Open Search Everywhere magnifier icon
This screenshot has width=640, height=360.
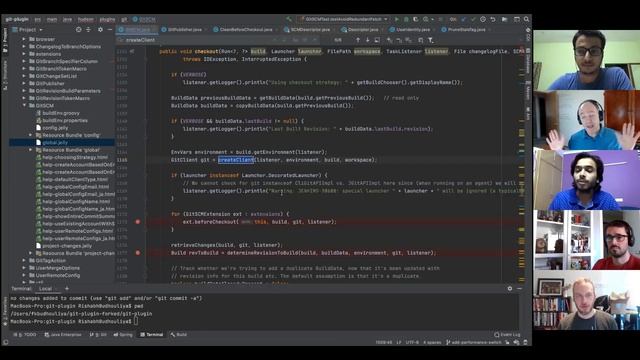click(x=527, y=19)
